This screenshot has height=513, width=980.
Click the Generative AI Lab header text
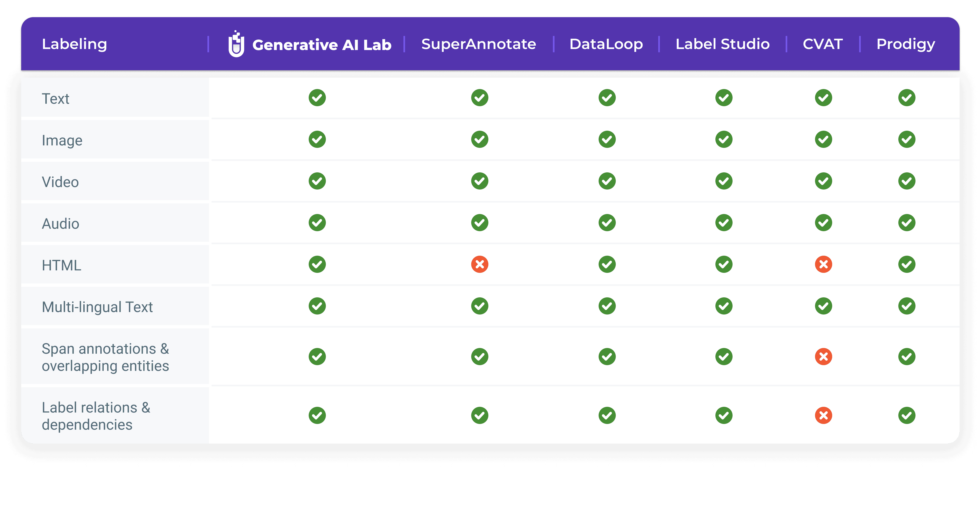coord(322,45)
